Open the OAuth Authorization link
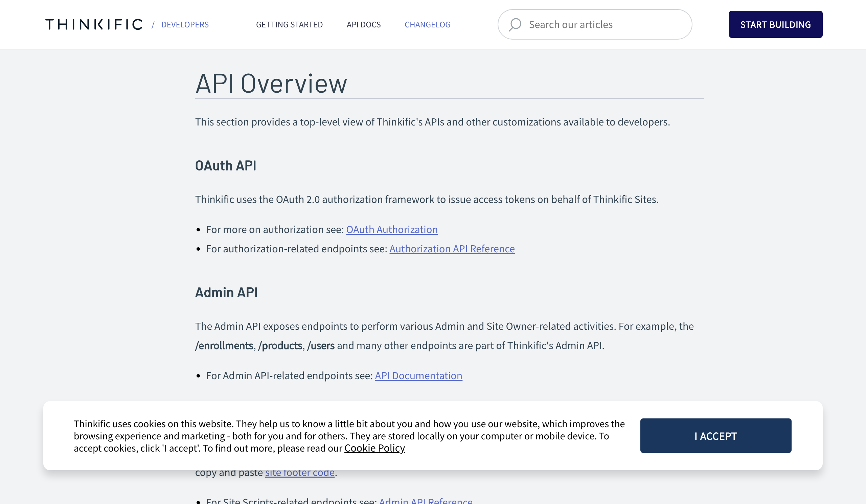The height and width of the screenshot is (504, 866). pos(391,229)
